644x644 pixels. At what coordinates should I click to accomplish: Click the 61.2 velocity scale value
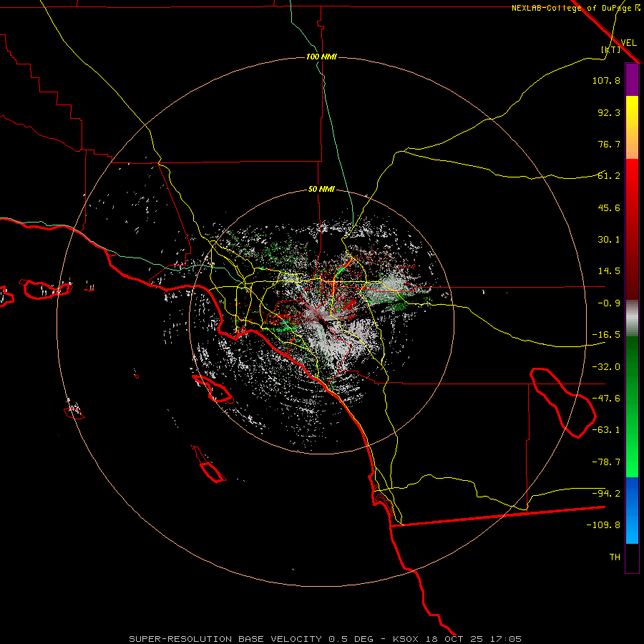click(609, 176)
